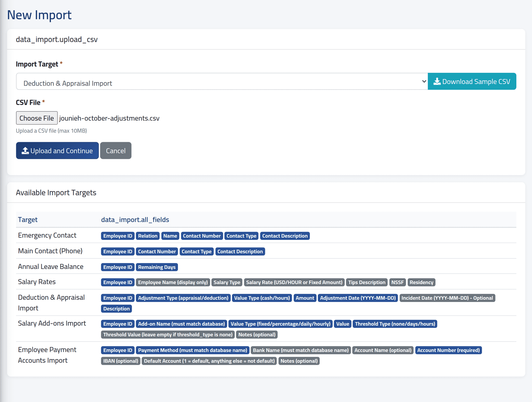
Task: Click the Remaining Days badge
Action: 157,267
